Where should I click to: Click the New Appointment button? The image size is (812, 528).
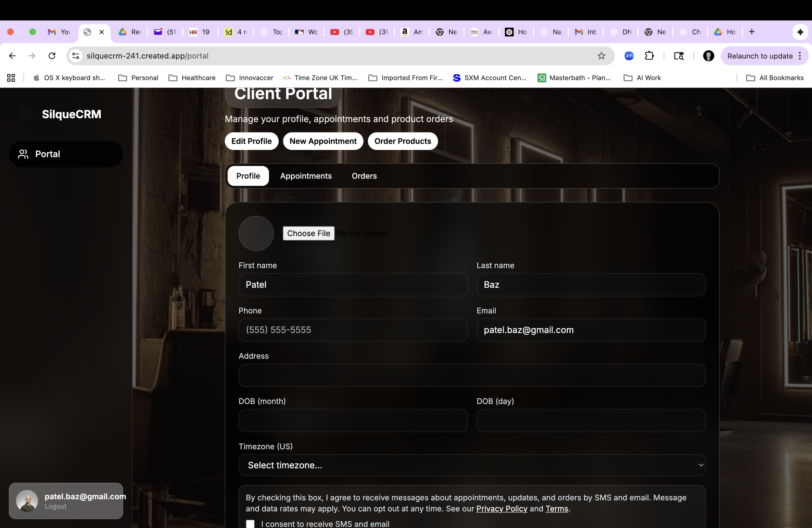coord(323,141)
